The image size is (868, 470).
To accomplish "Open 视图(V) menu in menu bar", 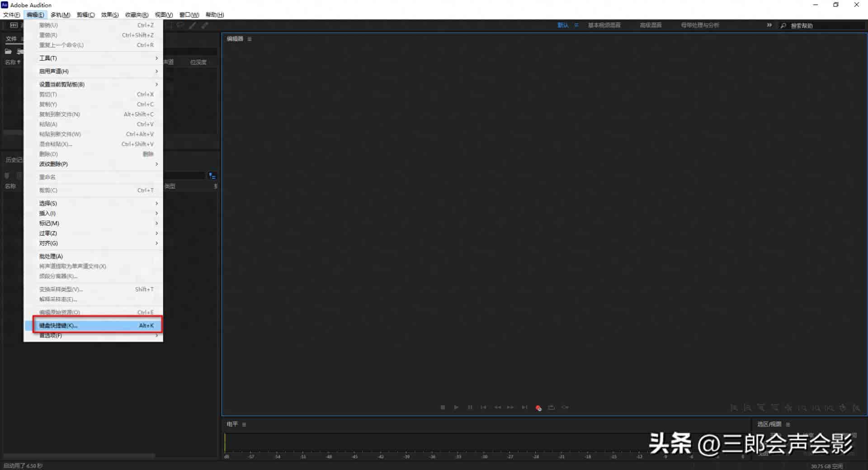I will click(164, 15).
